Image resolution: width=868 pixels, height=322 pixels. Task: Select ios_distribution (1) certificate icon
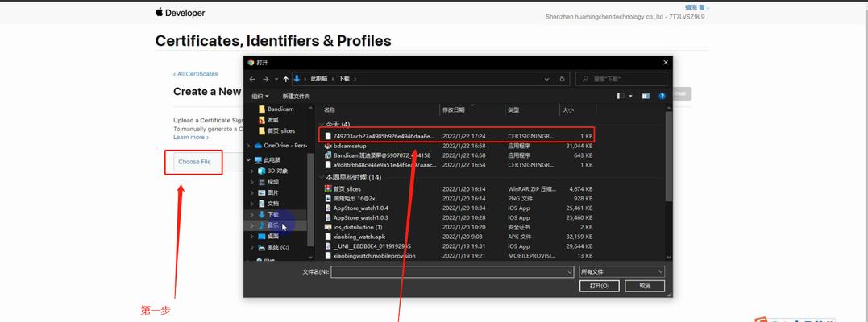tap(328, 227)
